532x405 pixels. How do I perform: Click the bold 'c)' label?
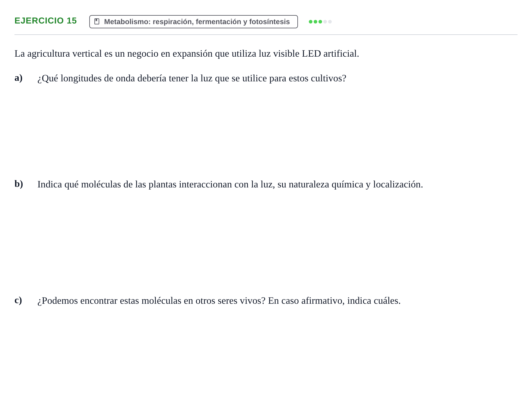(x=18, y=300)
